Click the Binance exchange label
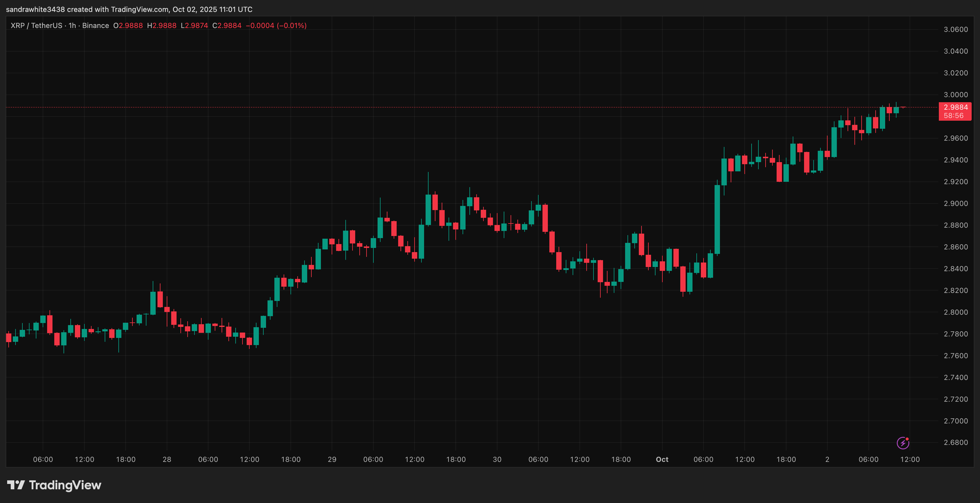Viewport: 980px width, 503px height. click(x=95, y=25)
